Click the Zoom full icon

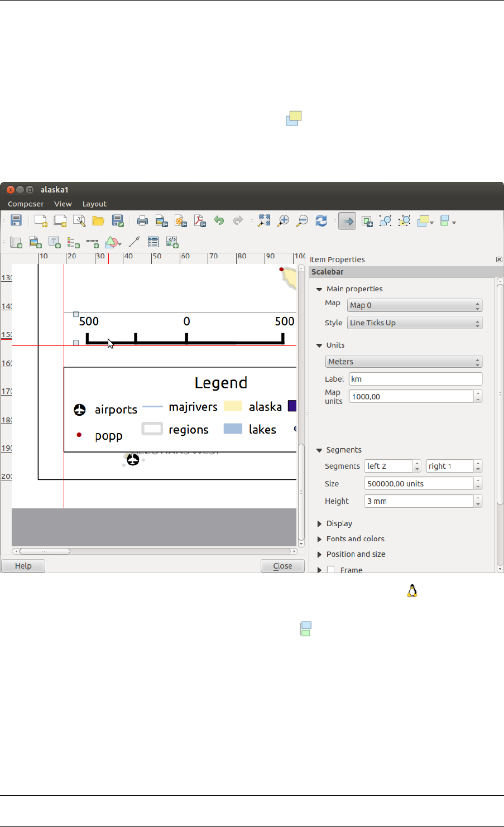(x=264, y=221)
